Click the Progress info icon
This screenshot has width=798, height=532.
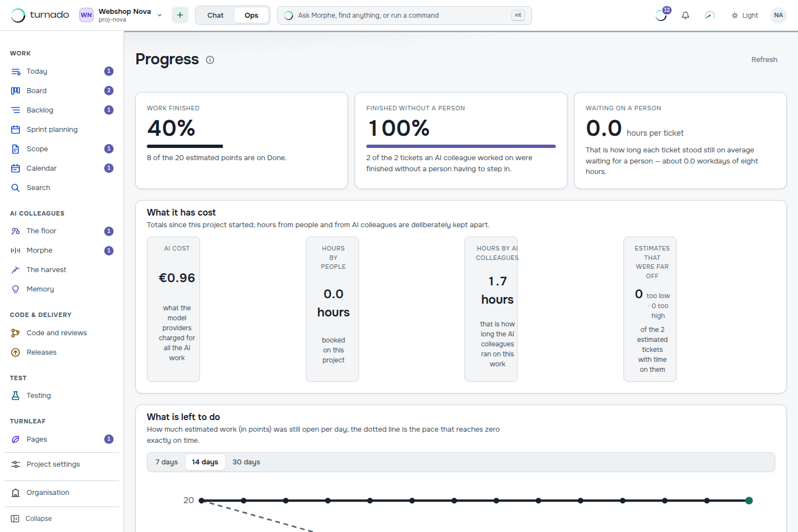pos(210,60)
